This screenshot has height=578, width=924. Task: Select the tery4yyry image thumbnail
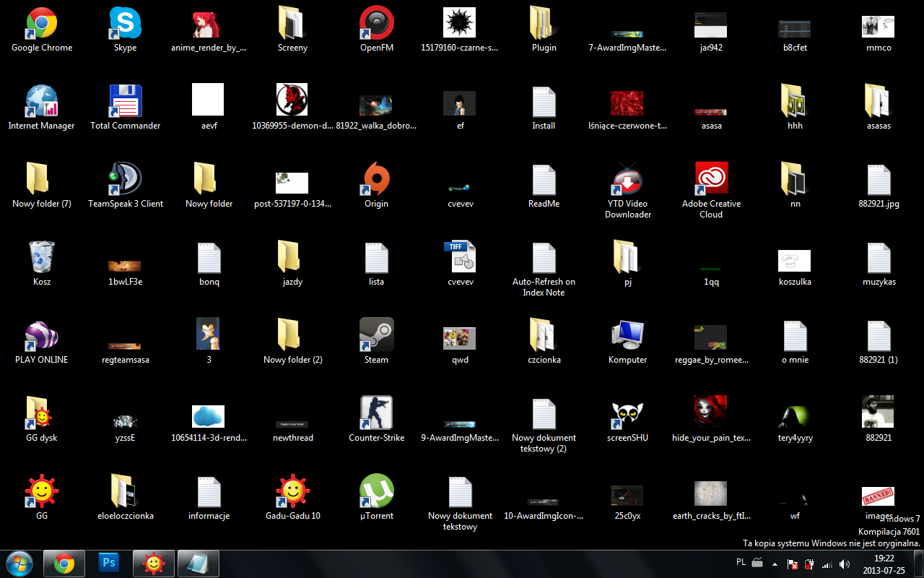pos(796,416)
